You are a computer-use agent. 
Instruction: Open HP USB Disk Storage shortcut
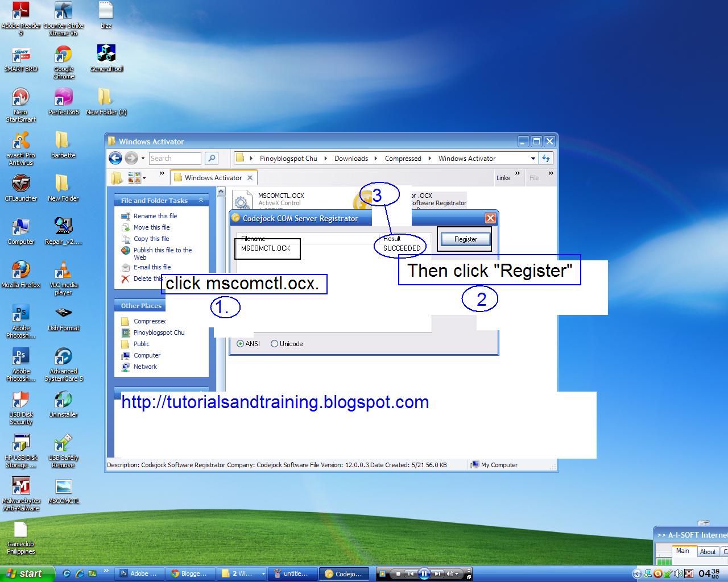pyautogui.click(x=21, y=451)
